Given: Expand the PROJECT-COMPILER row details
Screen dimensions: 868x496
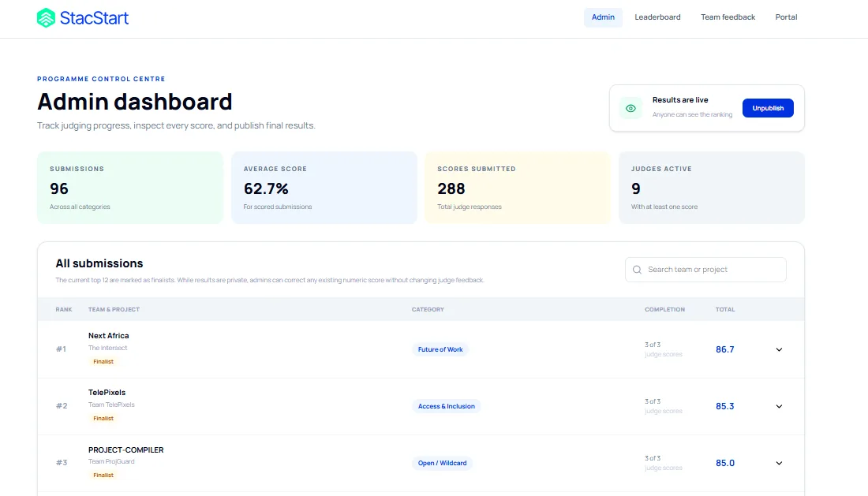Looking at the screenshot, I should coord(779,464).
